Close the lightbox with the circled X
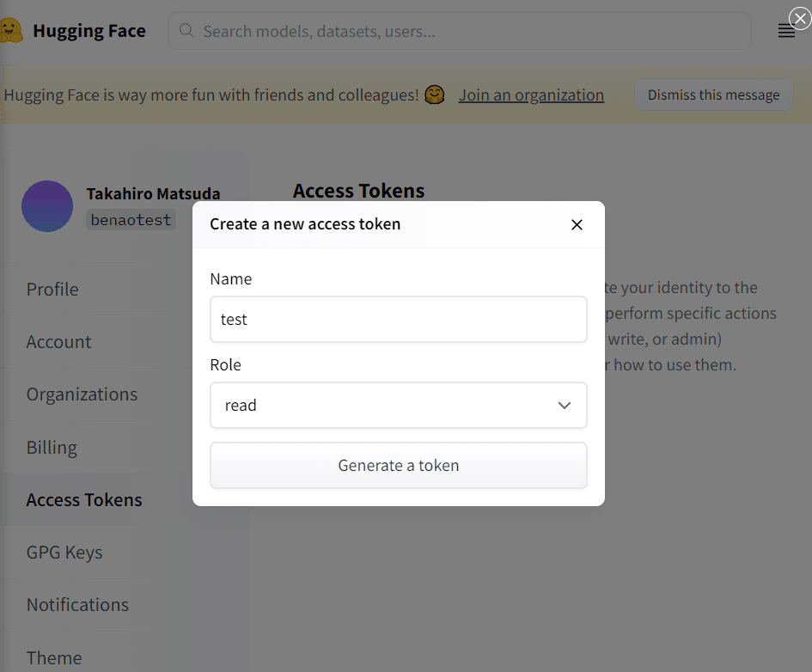The width and height of the screenshot is (812, 672). pos(800,19)
